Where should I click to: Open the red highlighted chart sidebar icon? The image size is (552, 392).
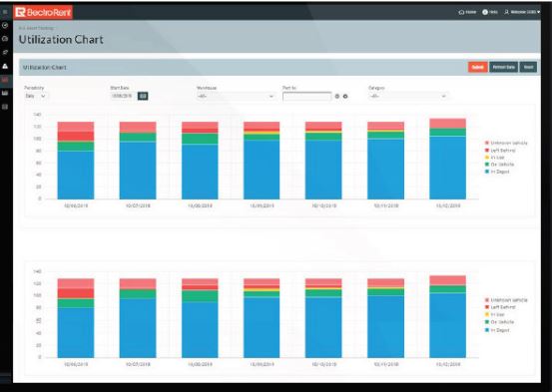(5, 80)
